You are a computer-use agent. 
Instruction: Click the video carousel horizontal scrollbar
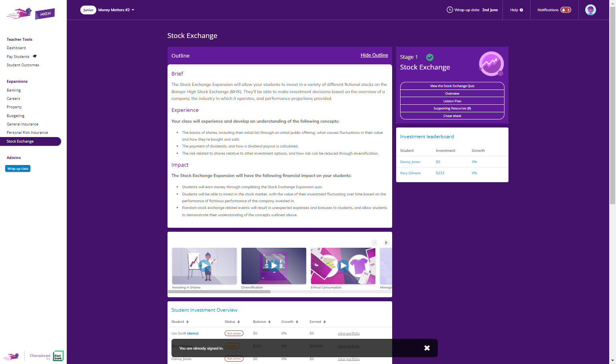[x=219, y=292]
